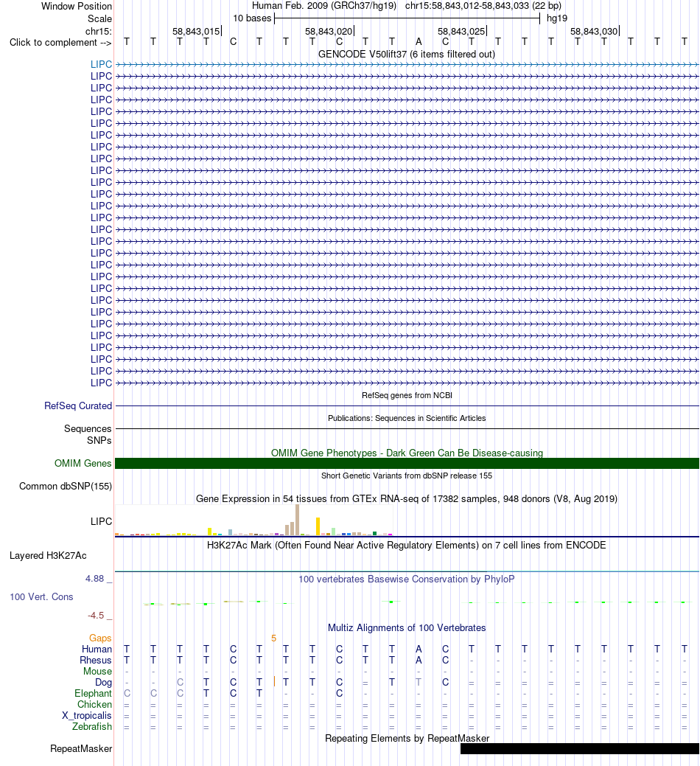Click the Scale track label
Image resolution: width=700 pixels, height=766 pixels.
(x=99, y=18)
